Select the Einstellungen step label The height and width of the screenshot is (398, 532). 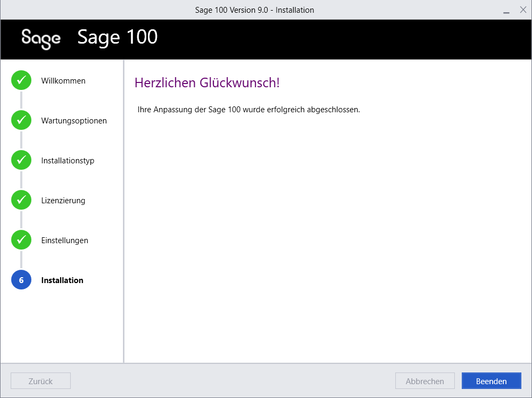[65, 240]
